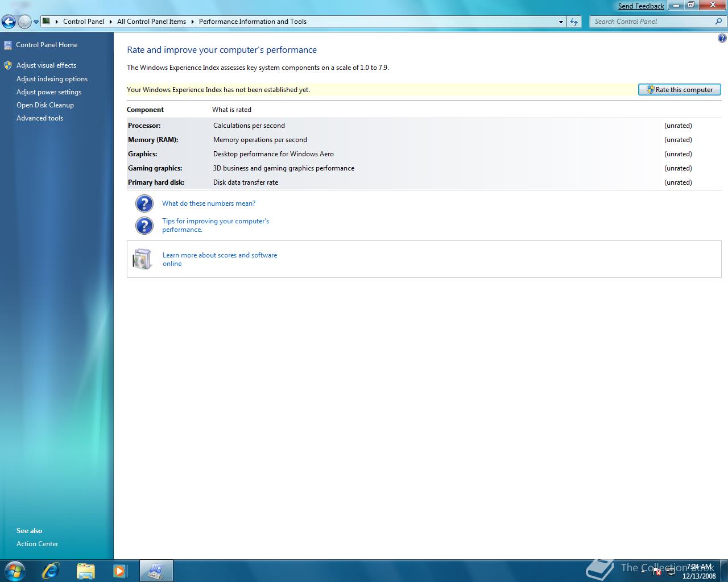Click question icon beside Tips for improving
Screen dimensions: 728x582
[144, 226]
